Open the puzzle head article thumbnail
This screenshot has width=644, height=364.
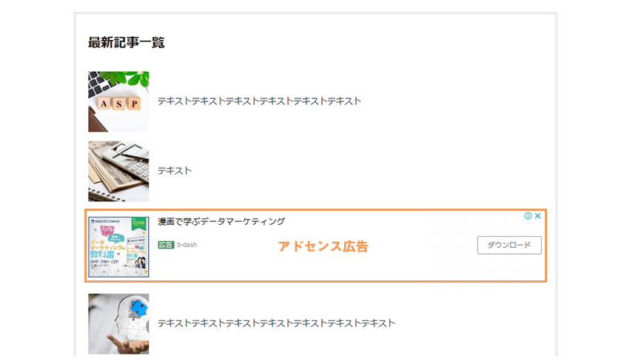[118, 323]
